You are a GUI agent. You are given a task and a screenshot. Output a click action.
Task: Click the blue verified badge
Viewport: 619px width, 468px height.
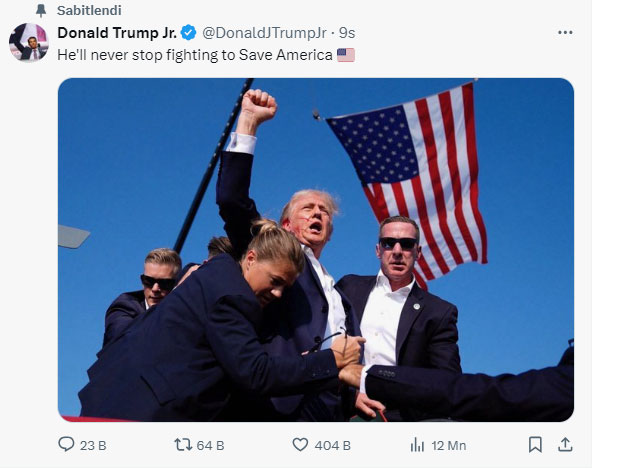click(188, 32)
